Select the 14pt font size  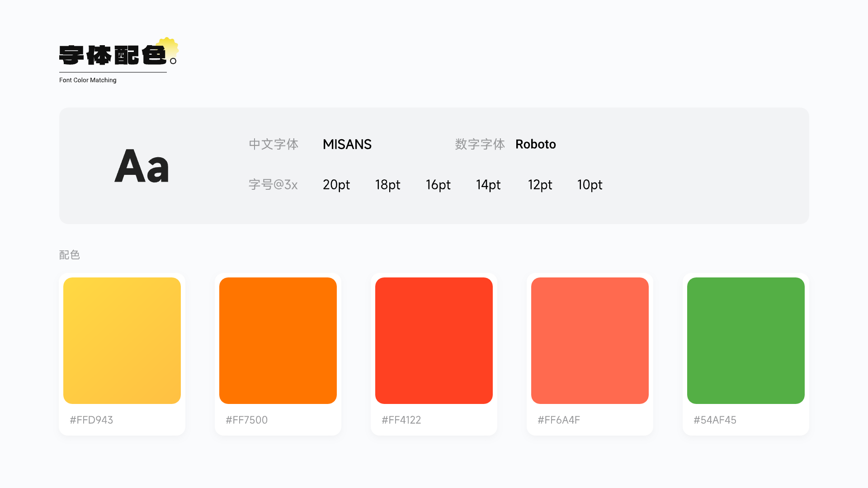[x=488, y=185]
